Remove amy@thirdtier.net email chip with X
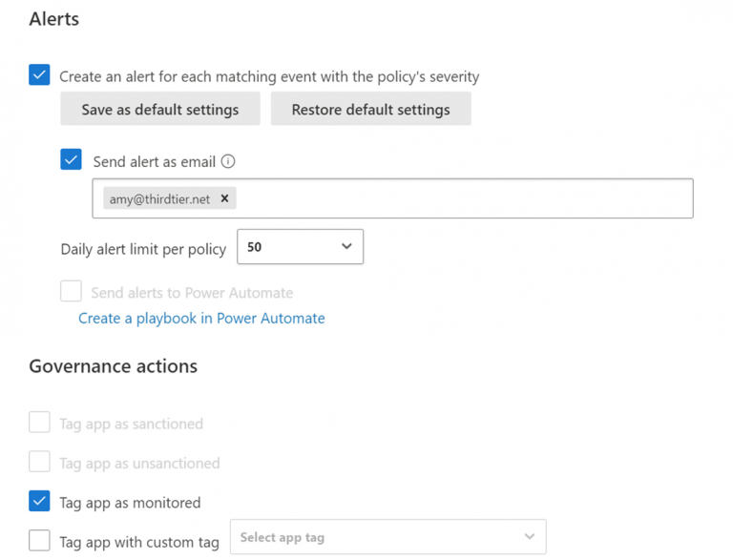This screenshot has height=560, width=733. pos(225,198)
